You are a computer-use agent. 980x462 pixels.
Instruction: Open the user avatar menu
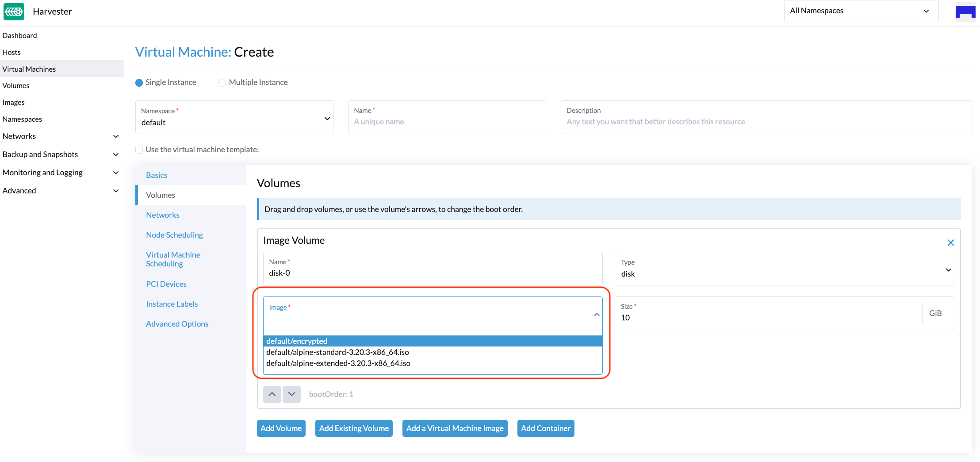click(x=965, y=12)
